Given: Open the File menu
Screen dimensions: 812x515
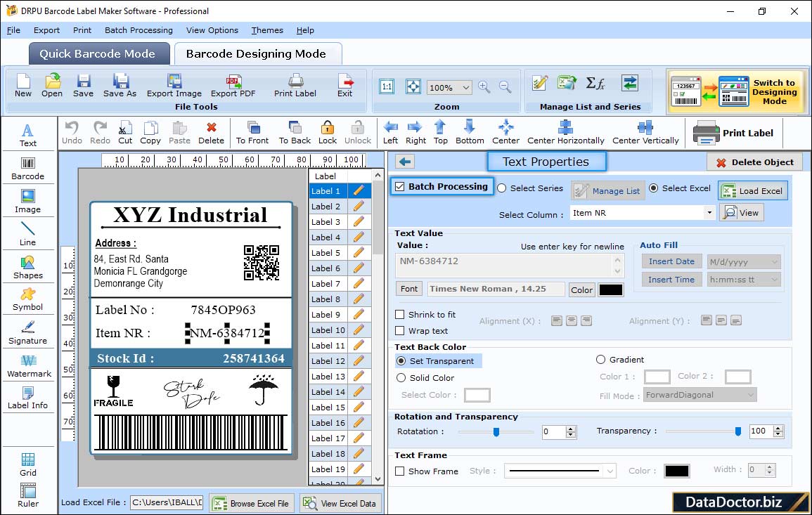Looking at the screenshot, I should (13, 30).
